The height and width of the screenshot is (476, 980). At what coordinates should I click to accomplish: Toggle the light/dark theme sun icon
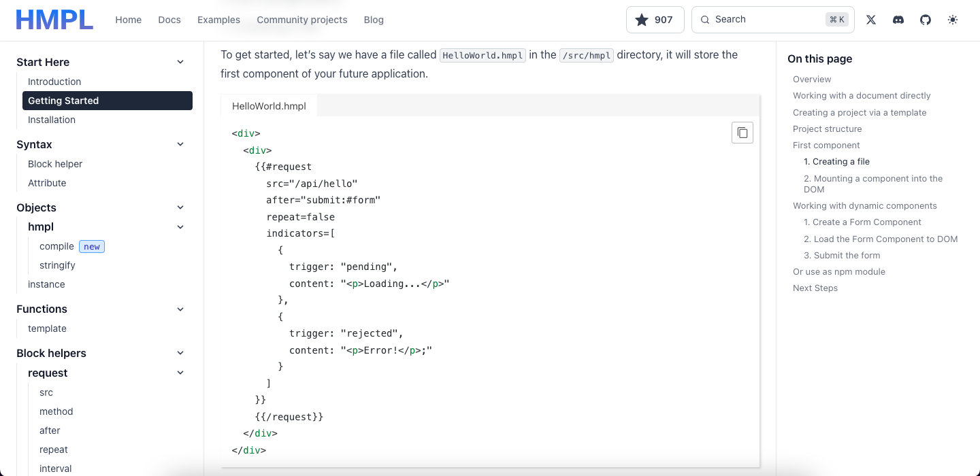[x=953, y=20]
